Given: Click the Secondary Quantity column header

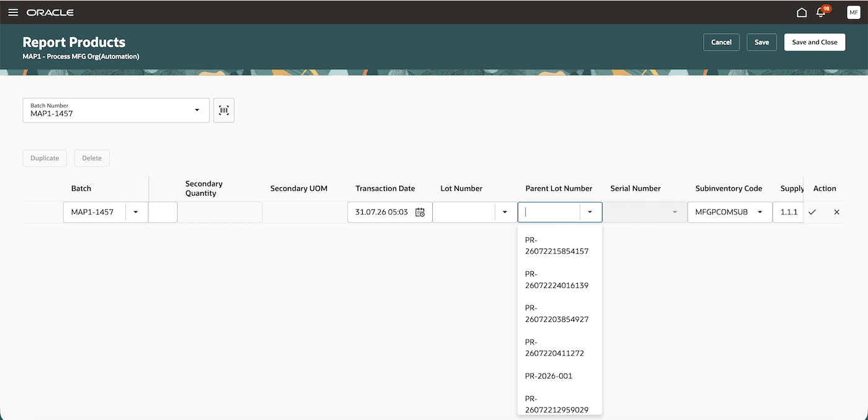Looking at the screenshot, I should click(204, 188).
